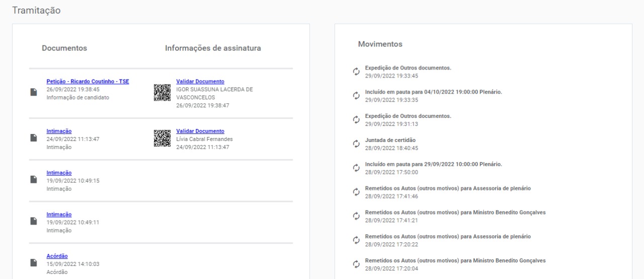This screenshot has height=279, width=644.
Task: Open the Intimação dated 19/09/2022 10:49:11
Action: tap(59, 215)
